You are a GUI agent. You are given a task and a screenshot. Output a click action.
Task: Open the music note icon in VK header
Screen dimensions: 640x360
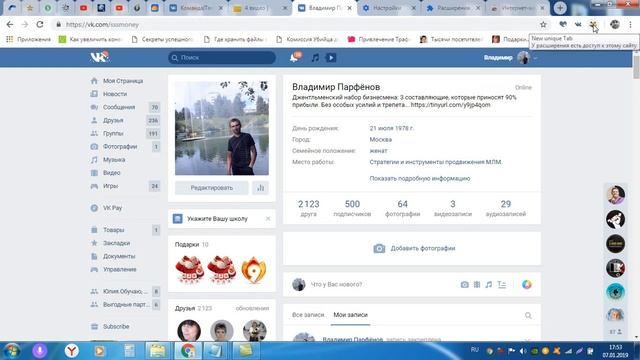pyautogui.click(x=316, y=58)
